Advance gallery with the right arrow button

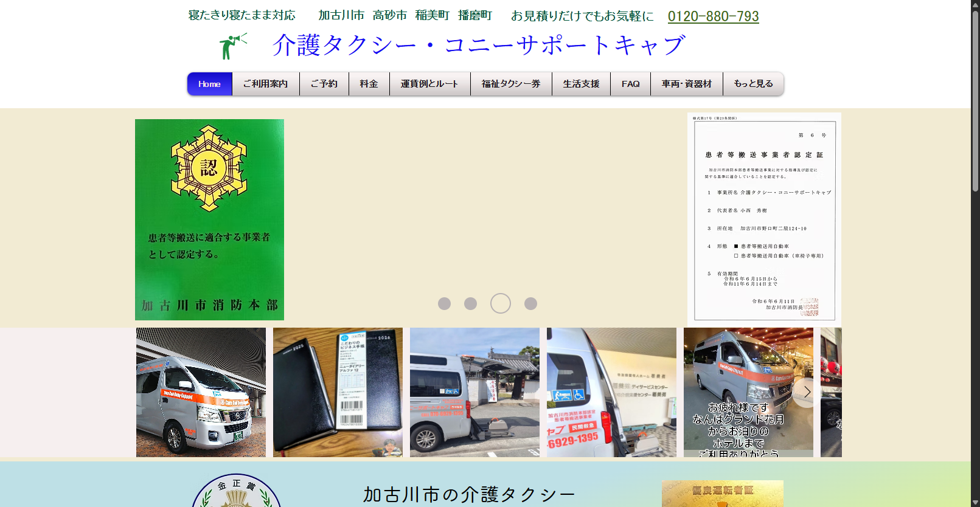[807, 392]
